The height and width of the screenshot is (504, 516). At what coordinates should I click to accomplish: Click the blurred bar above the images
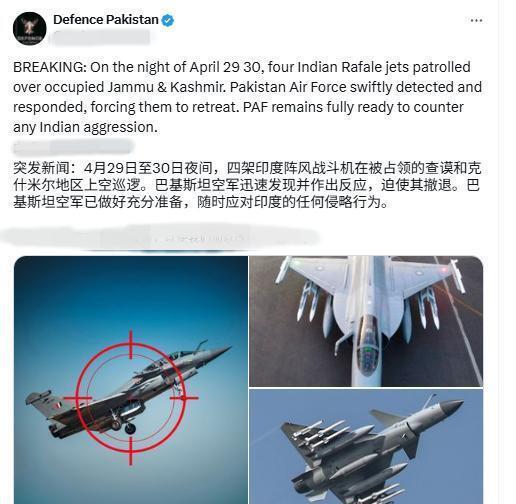coord(160,237)
